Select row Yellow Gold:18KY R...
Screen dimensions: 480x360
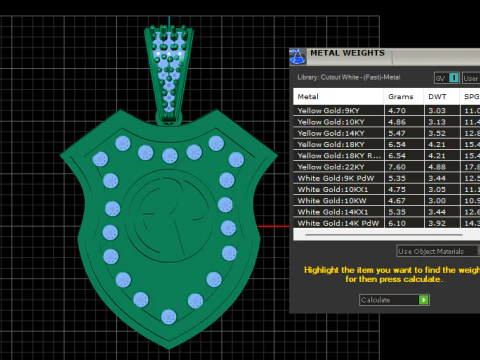pos(387,156)
